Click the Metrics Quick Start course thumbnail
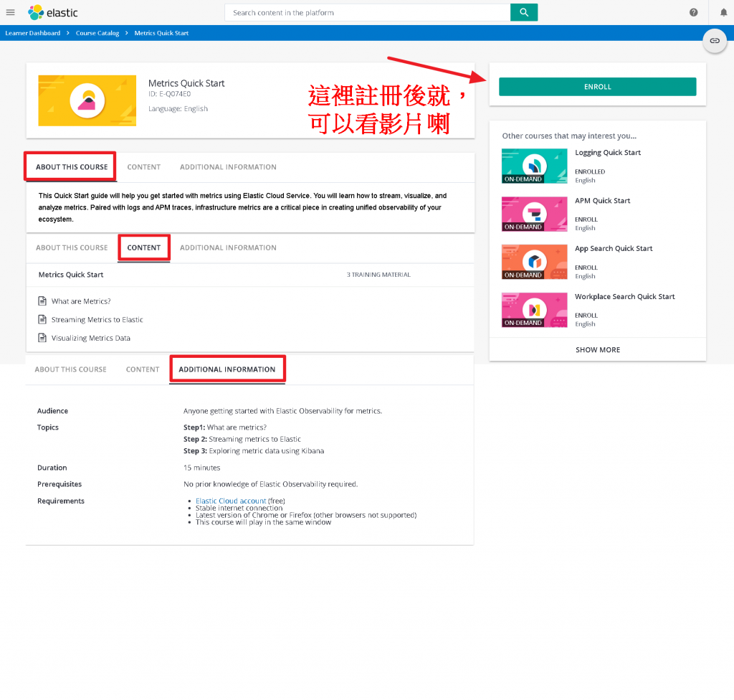 pyautogui.click(x=87, y=100)
